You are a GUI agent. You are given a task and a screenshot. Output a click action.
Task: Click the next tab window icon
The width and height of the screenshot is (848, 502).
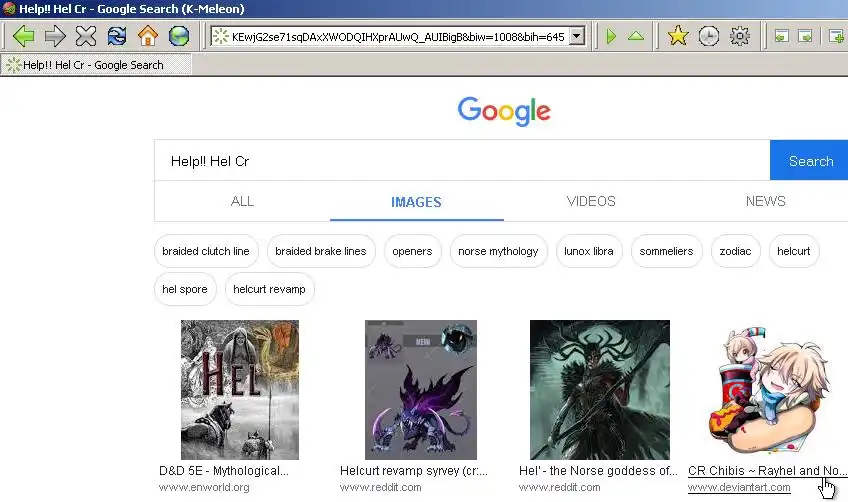pyautogui.click(x=805, y=36)
